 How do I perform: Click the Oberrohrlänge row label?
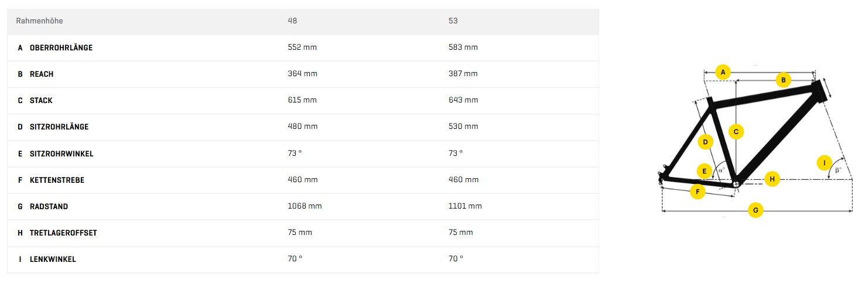[61, 47]
